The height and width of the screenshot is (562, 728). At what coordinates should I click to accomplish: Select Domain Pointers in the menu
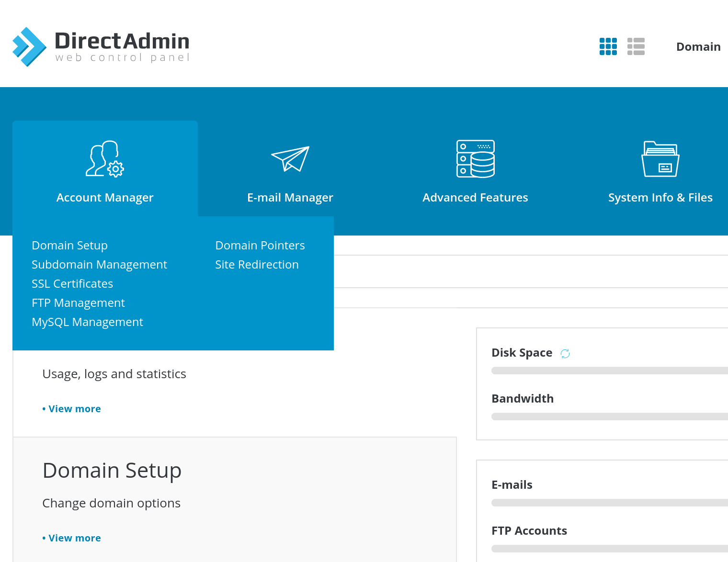[260, 246]
